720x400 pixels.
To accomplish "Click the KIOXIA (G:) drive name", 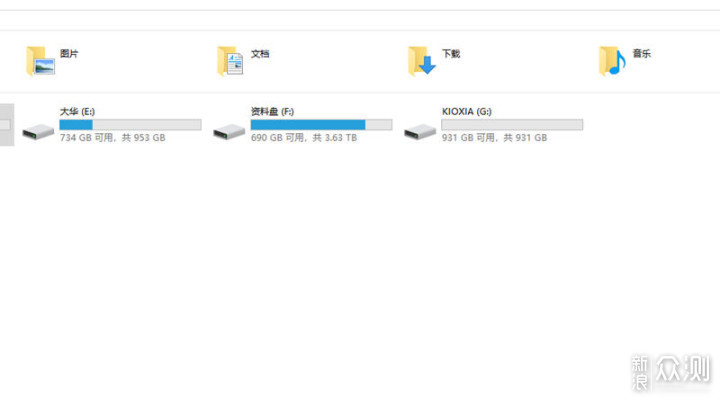I will [467, 111].
